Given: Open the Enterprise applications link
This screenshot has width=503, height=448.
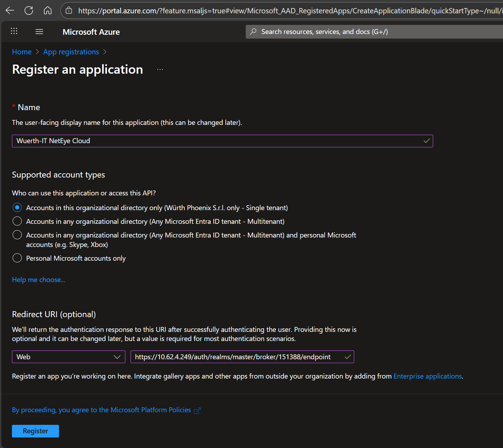Looking at the screenshot, I should point(427,376).
